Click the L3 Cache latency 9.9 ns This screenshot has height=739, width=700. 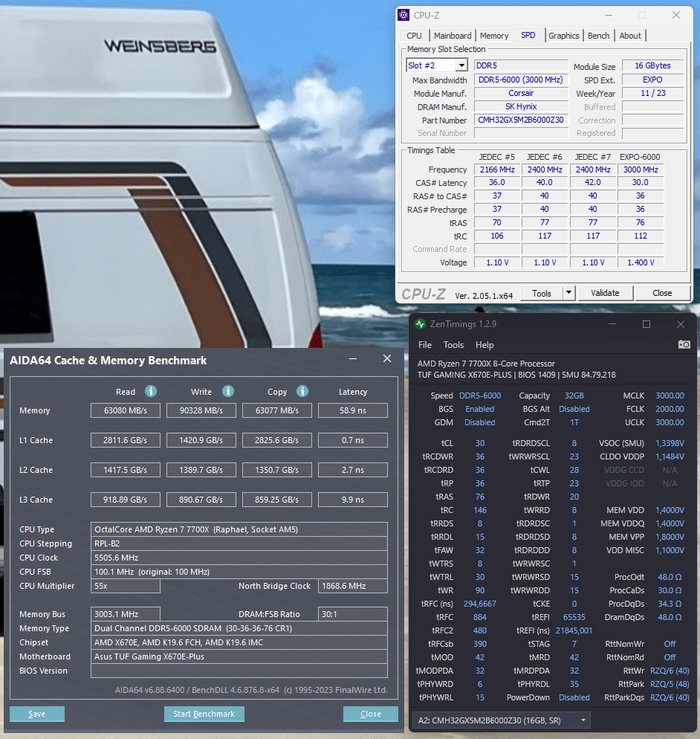353,500
